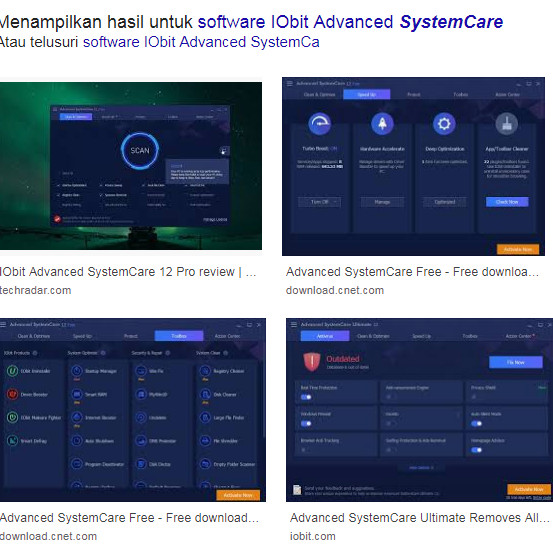Screen dimensions: 553x553
Task: Click the IObit Malware Fighter icon
Action: (12, 418)
